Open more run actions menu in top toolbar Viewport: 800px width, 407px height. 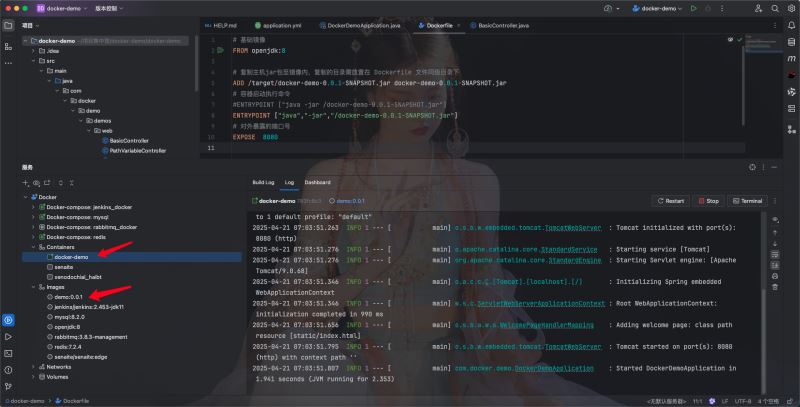pyautogui.click(x=722, y=9)
